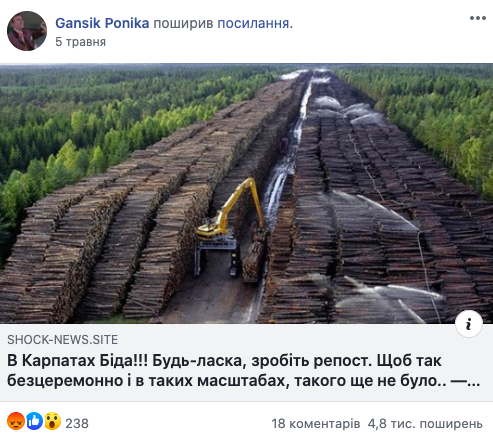Screen dimensions: 493x438
Task: Click the SHOCK-NEWS.SITE source domain
Action: (x=63, y=340)
